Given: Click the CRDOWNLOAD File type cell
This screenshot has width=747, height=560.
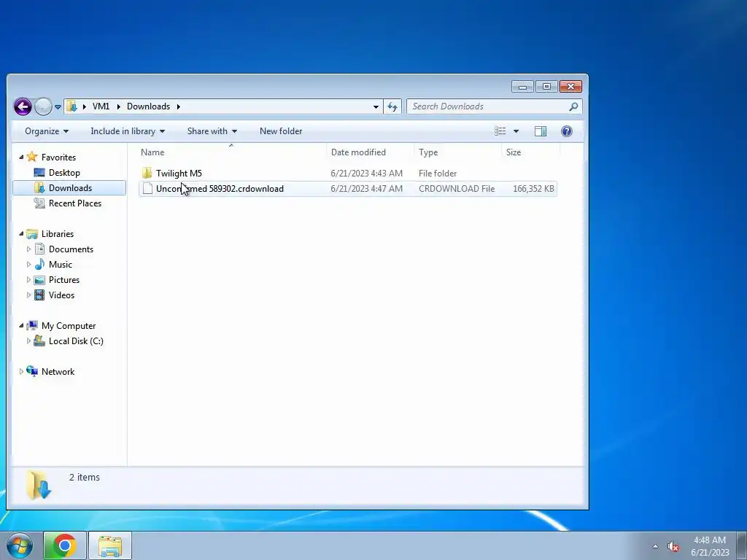Looking at the screenshot, I should pos(457,189).
